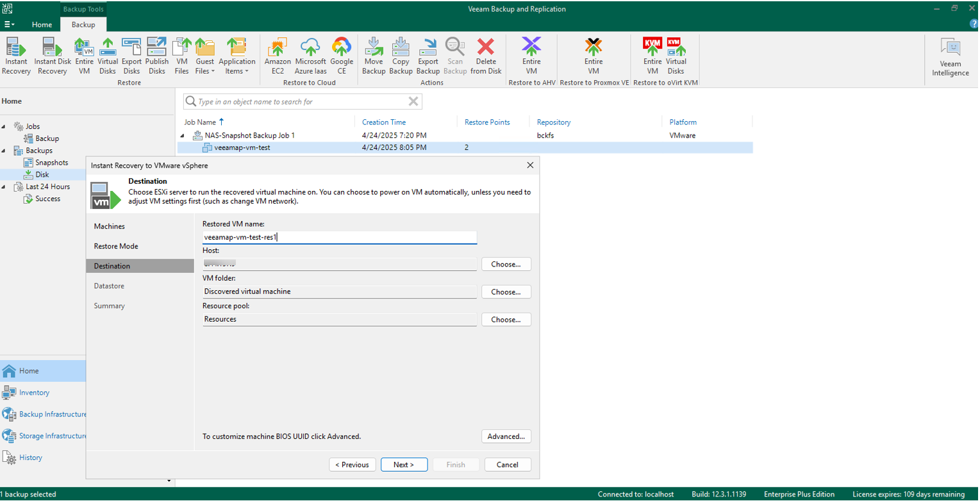Click the Amazon EC2 restore icon

coord(278,56)
